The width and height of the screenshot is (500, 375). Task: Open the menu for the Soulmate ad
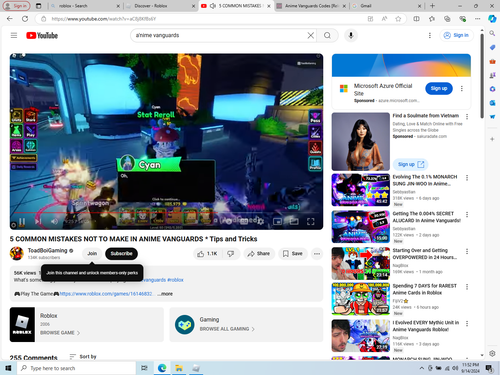click(x=467, y=116)
